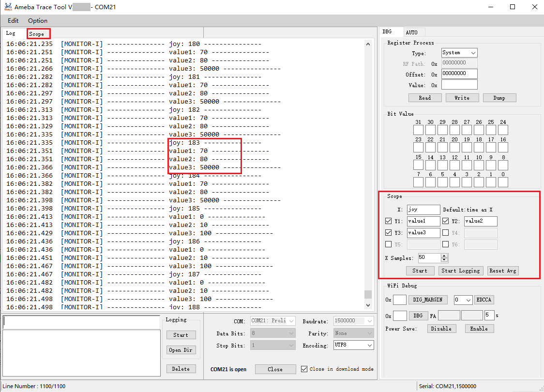The height and width of the screenshot is (392, 544).
Task: Uncheck the Y1 value1 checkbox
Action: [x=388, y=221]
